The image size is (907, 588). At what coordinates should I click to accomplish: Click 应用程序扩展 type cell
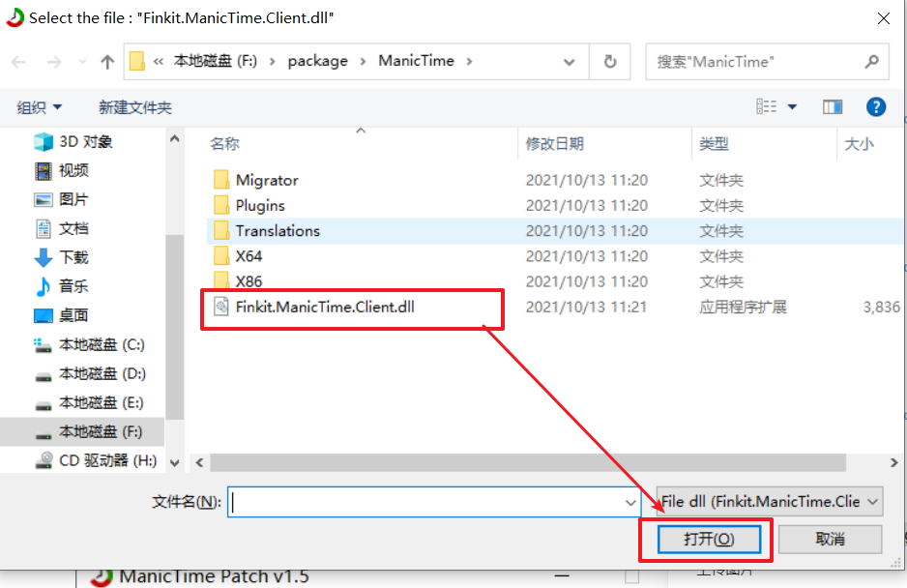pyautogui.click(x=743, y=307)
